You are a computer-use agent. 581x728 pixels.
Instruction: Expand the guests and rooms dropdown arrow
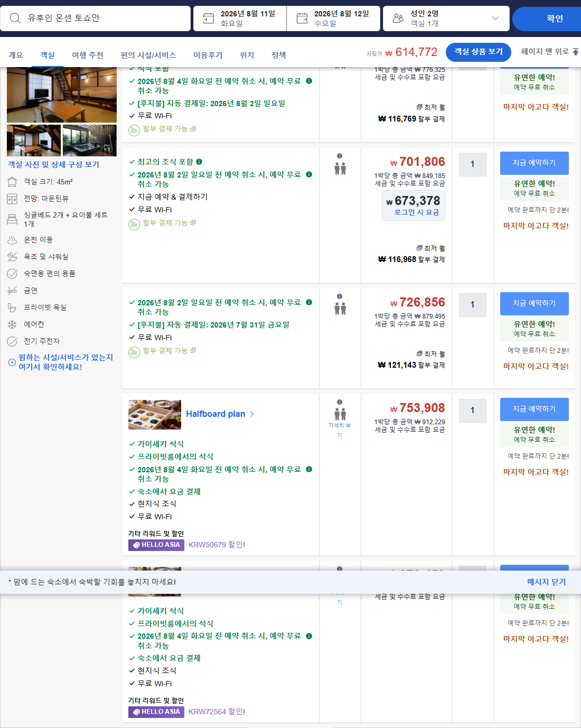[x=495, y=18]
